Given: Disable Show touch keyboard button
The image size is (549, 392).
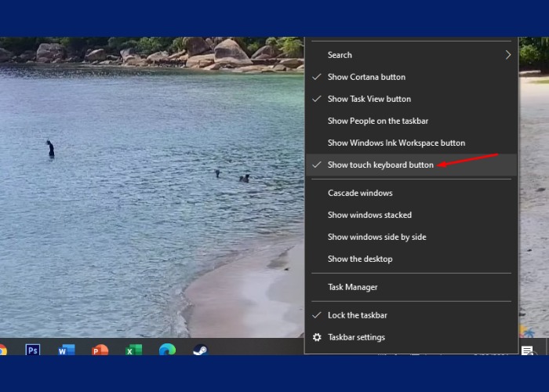Looking at the screenshot, I should tap(380, 165).
